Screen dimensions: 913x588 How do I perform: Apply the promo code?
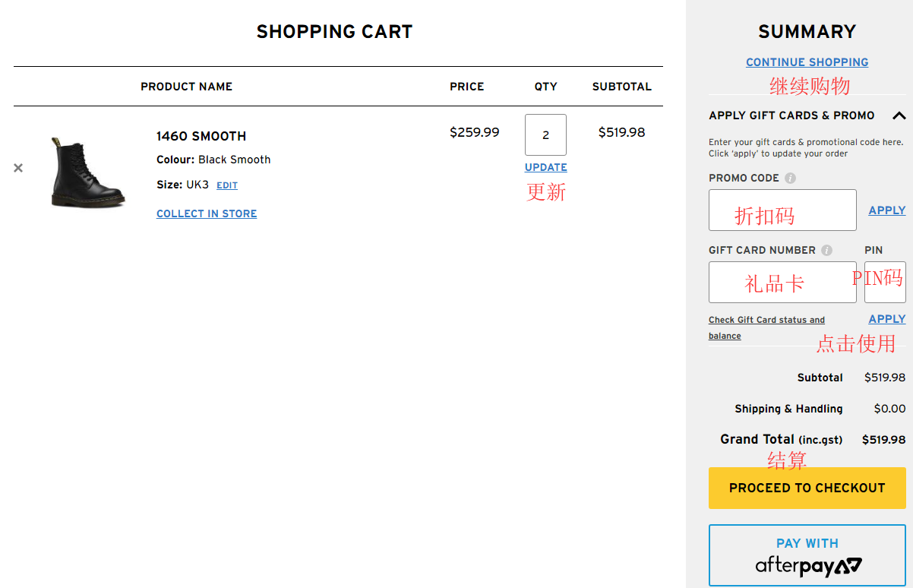point(886,210)
